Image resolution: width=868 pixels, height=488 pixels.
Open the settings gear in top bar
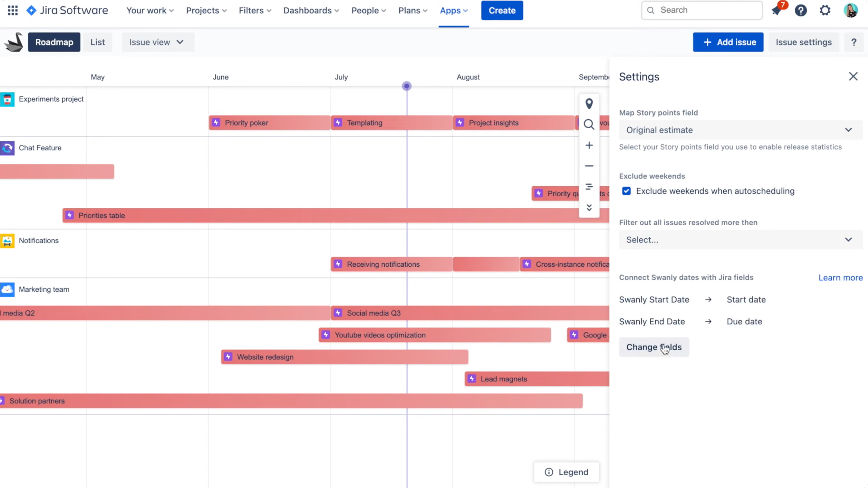[825, 11]
